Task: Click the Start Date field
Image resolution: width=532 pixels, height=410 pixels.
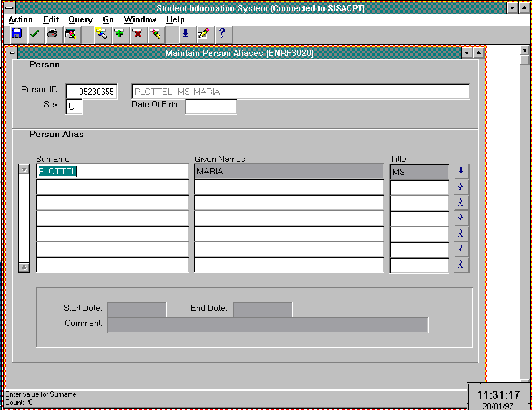Action: point(137,310)
